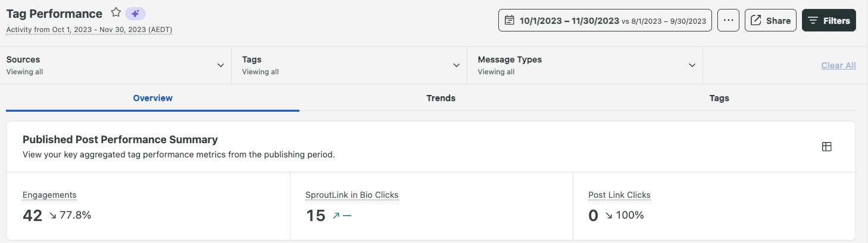Click the SproutLink upward trend arrow
Image resolution: width=868 pixels, height=243 pixels.
pos(336,216)
